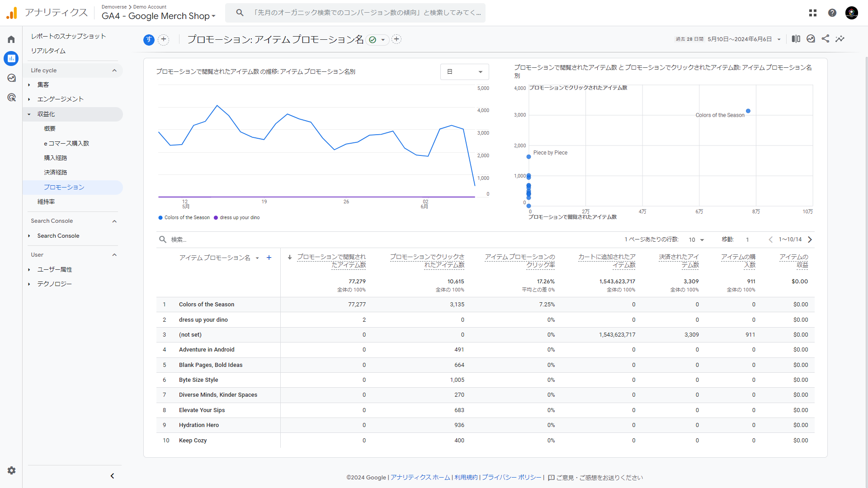Go to next page of table rows
Image resolution: width=868 pixels, height=488 pixels.
point(810,239)
